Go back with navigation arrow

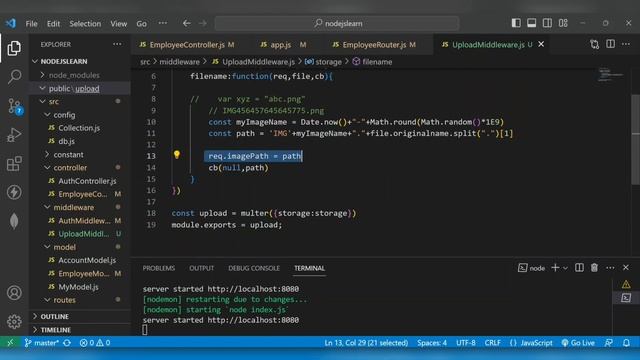coord(187,23)
